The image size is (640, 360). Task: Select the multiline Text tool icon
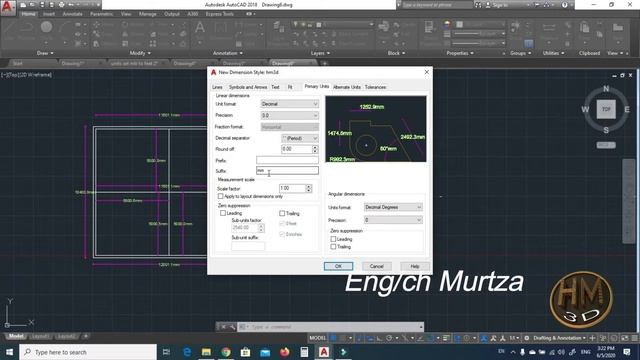click(x=200, y=28)
